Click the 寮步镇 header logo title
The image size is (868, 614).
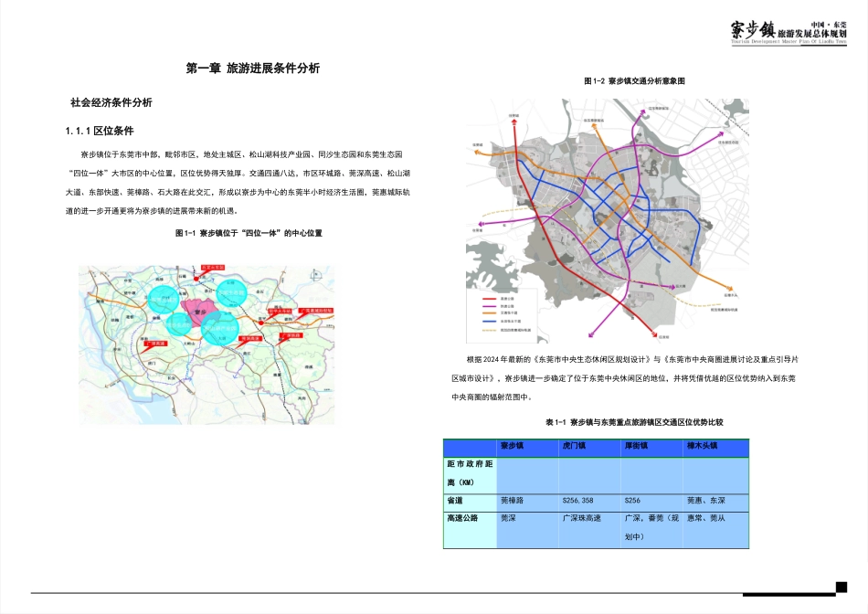click(x=752, y=29)
